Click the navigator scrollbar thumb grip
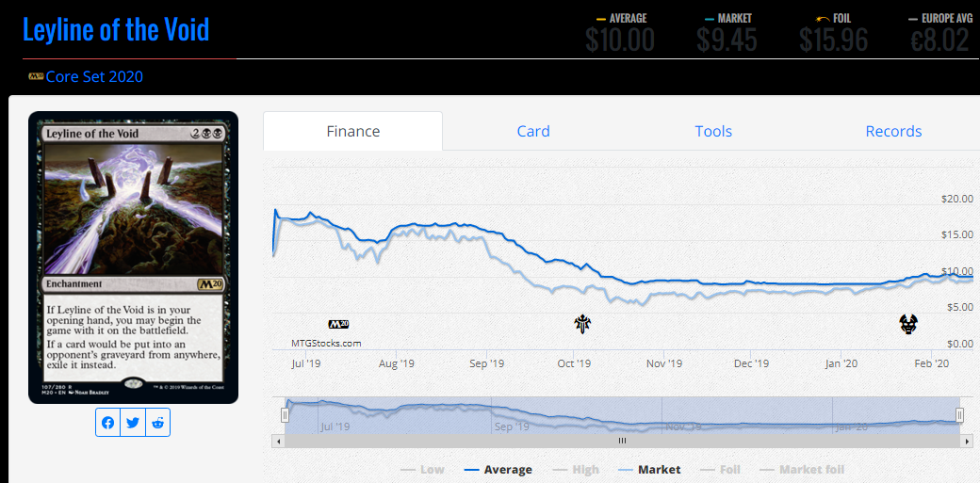The image size is (980, 483). (622, 442)
